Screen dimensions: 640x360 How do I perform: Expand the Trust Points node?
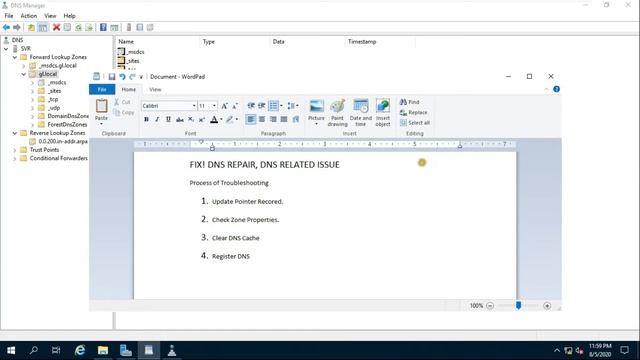point(15,150)
